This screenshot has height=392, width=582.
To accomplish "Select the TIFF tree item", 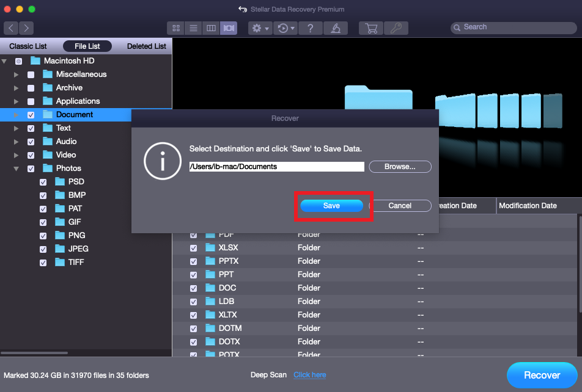I will click(x=76, y=262).
